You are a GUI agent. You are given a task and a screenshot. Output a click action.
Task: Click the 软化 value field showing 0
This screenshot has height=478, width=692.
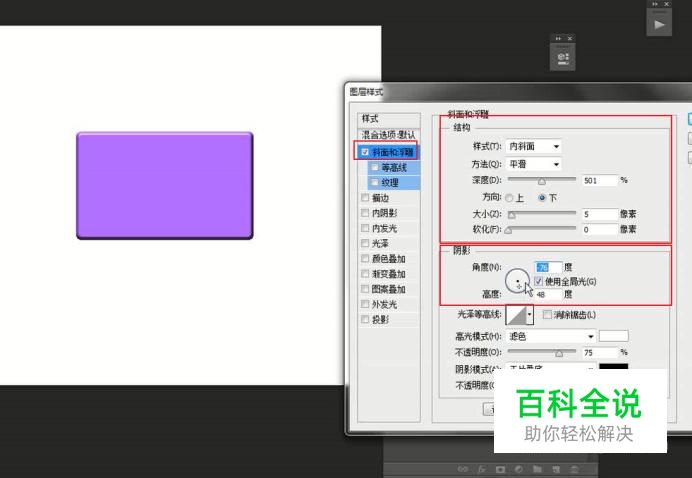click(599, 230)
